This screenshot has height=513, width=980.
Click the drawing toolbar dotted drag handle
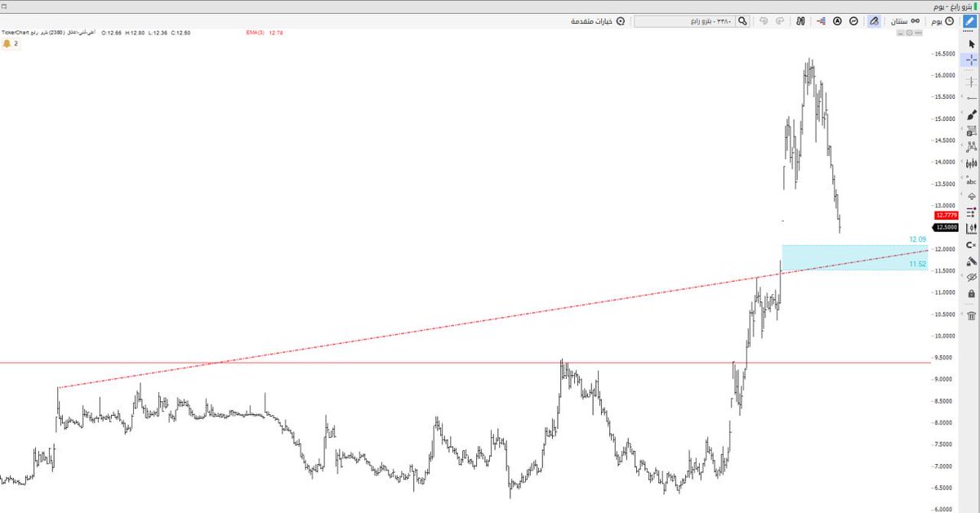(x=969, y=31)
